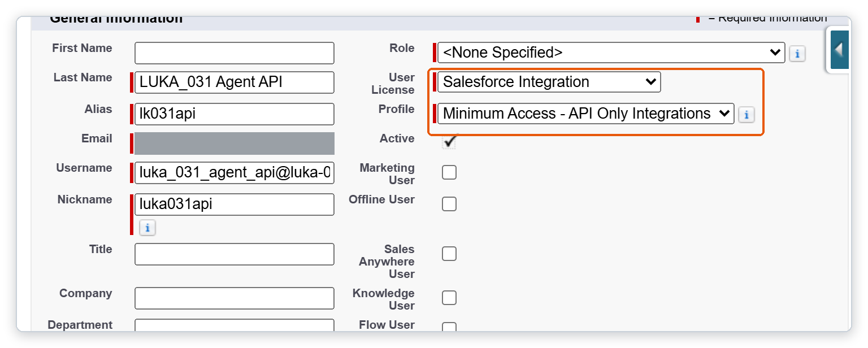Open the Role dropdown
The width and height of the screenshot is (868, 348).
pos(611,53)
